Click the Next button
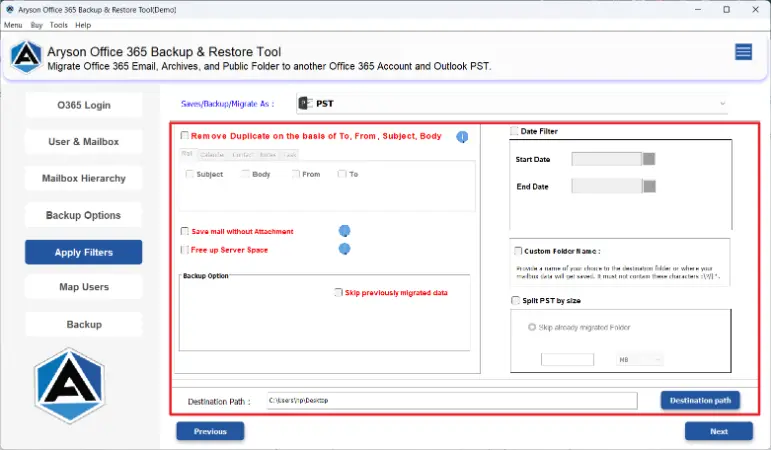The width and height of the screenshot is (771, 450). point(718,431)
